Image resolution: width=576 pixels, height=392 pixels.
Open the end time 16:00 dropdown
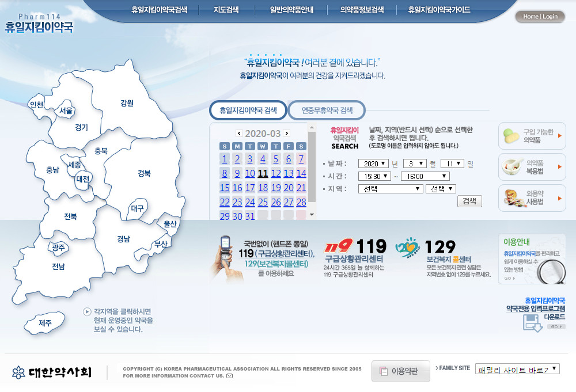425,176
